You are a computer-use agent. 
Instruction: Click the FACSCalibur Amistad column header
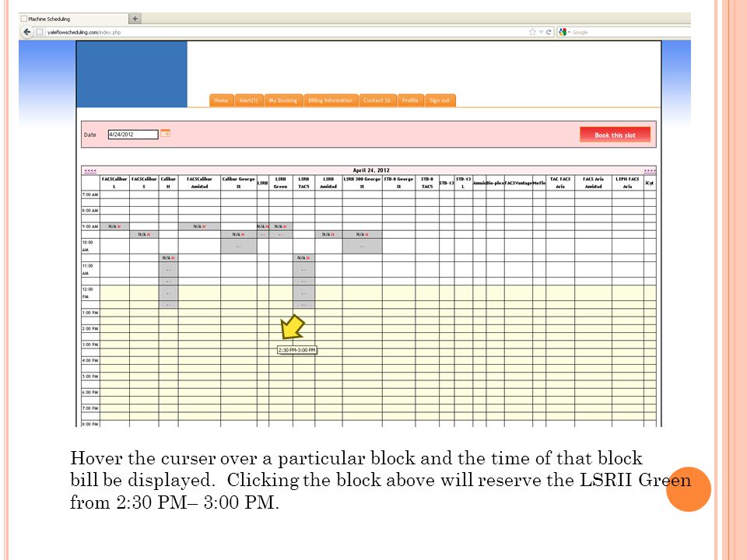(x=200, y=183)
